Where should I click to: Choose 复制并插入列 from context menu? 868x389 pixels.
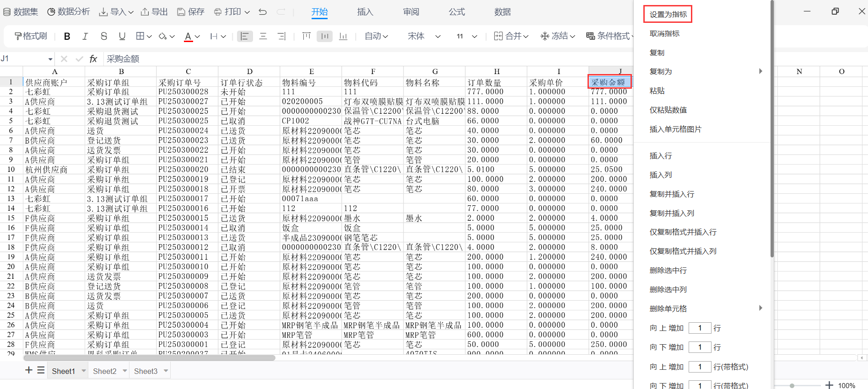(672, 213)
